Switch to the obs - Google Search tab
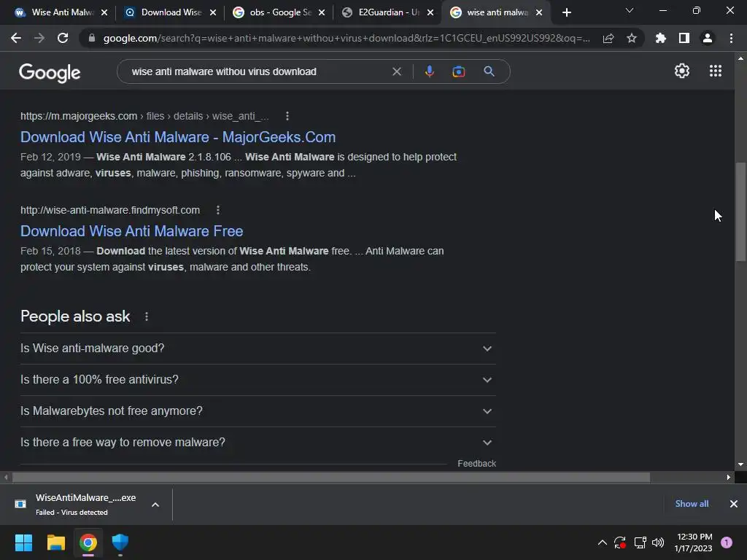Image resolution: width=747 pixels, height=560 pixels. click(x=278, y=12)
